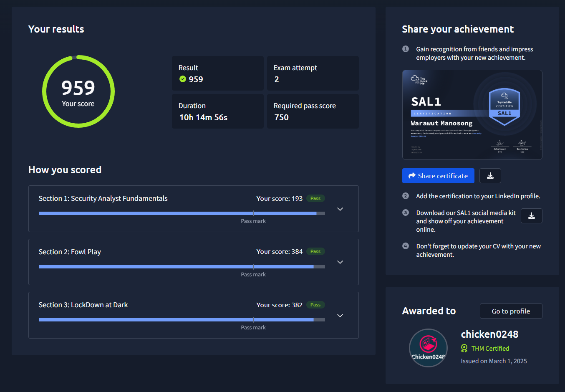Screen dimensions: 565x392
Task: Click the Pass badge for Section 1
Action: (315, 198)
